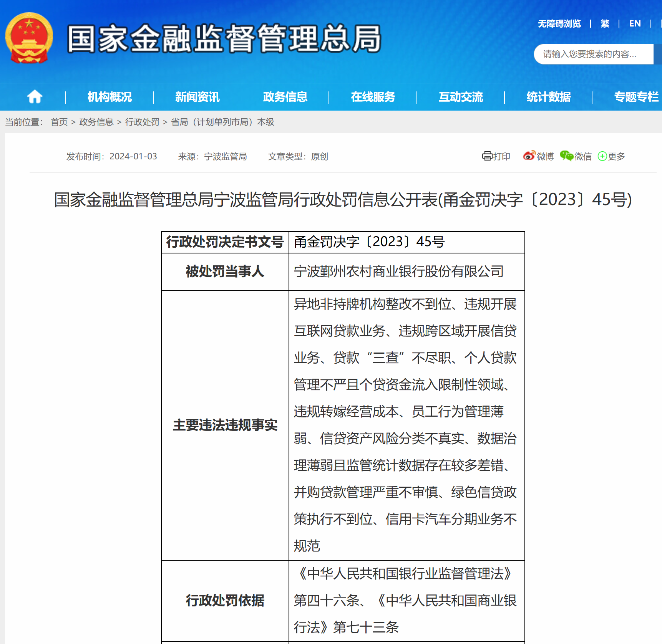This screenshot has width=662, height=644.
Task: Click the 被处罚当事人 header cell
Action: (225, 272)
